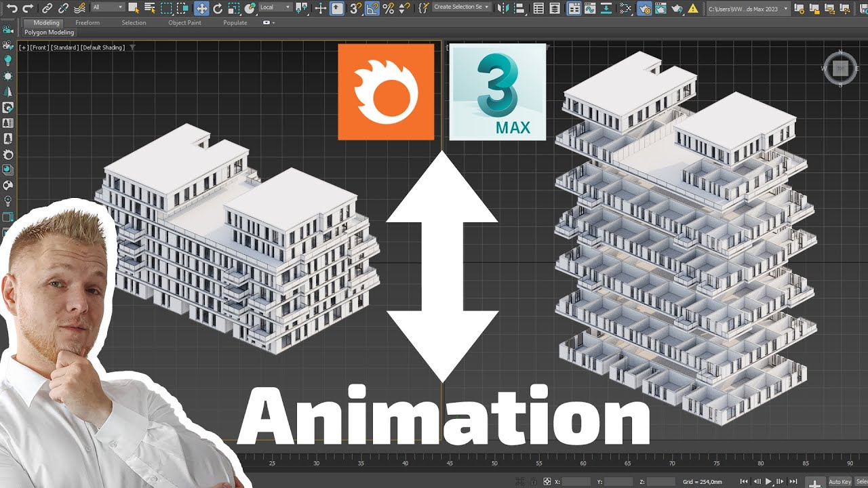
Task: Open the Object Paint ribbon tab
Action: coord(184,22)
